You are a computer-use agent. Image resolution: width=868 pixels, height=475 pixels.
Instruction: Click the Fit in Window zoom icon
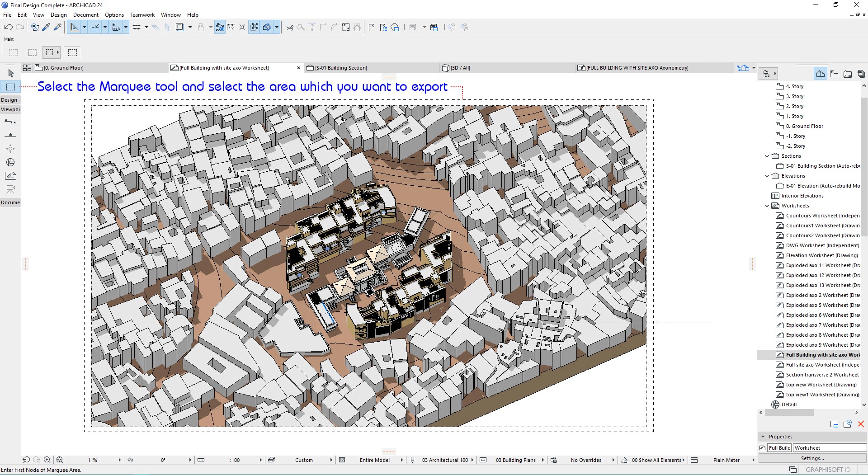coord(60,460)
